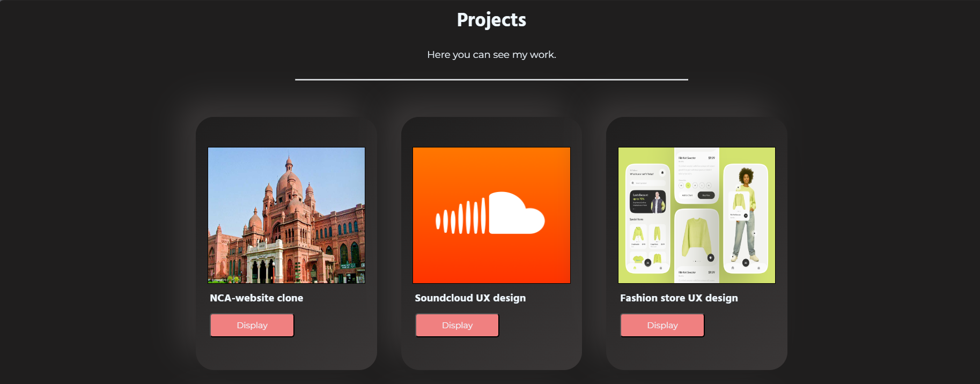Image resolution: width=980 pixels, height=384 pixels.
Task: Select the Fashion store mockup thumbnail
Action: [697, 215]
